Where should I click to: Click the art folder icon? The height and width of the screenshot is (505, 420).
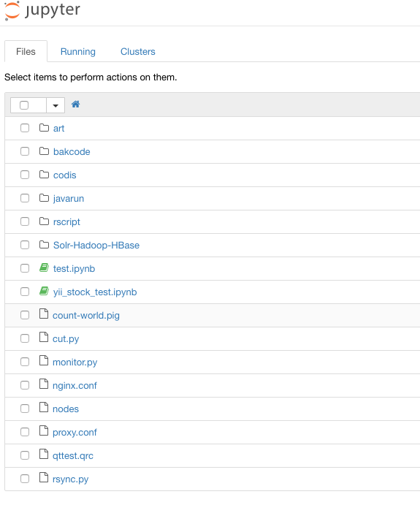[44, 128]
